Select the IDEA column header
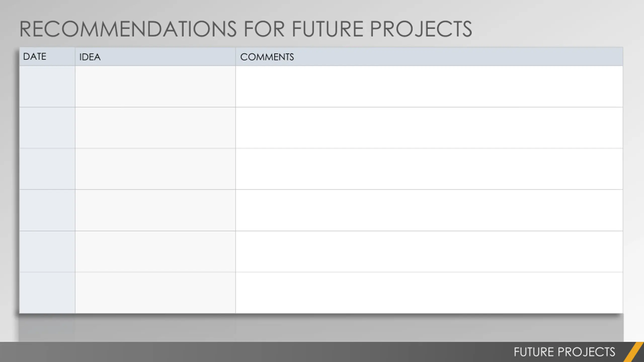Screen dimensions: 644x362 [155, 57]
